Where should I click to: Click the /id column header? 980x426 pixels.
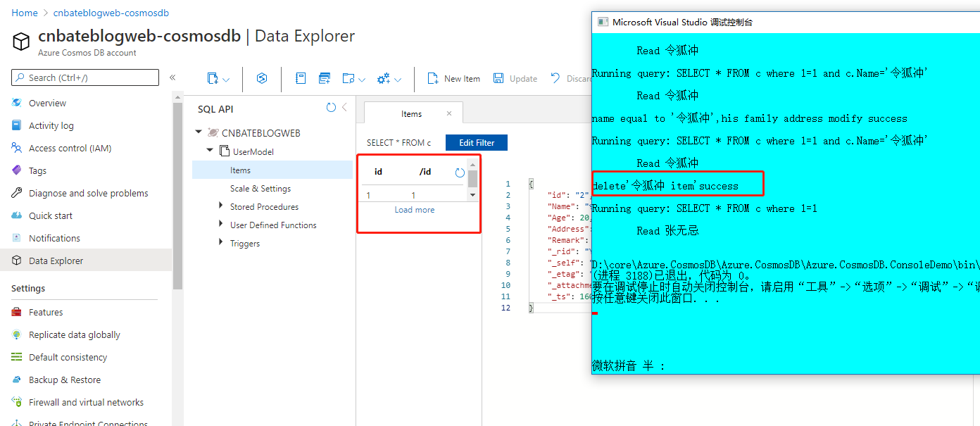(x=425, y=172)
